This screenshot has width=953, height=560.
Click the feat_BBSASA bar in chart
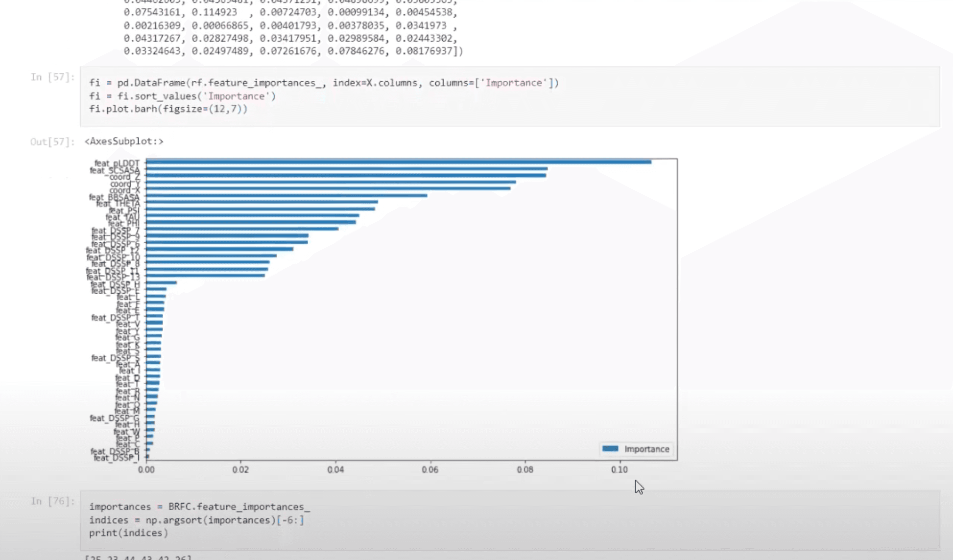(286, 195)
